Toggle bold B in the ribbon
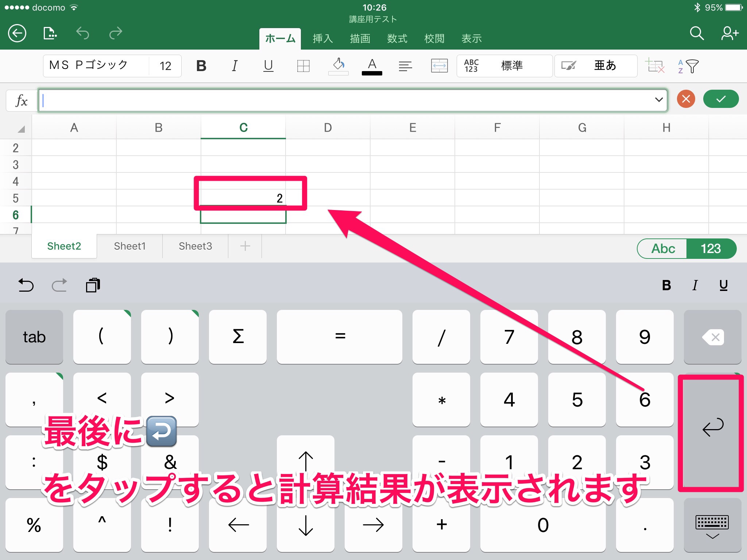The image size is (747, 560). coord(201,66)
